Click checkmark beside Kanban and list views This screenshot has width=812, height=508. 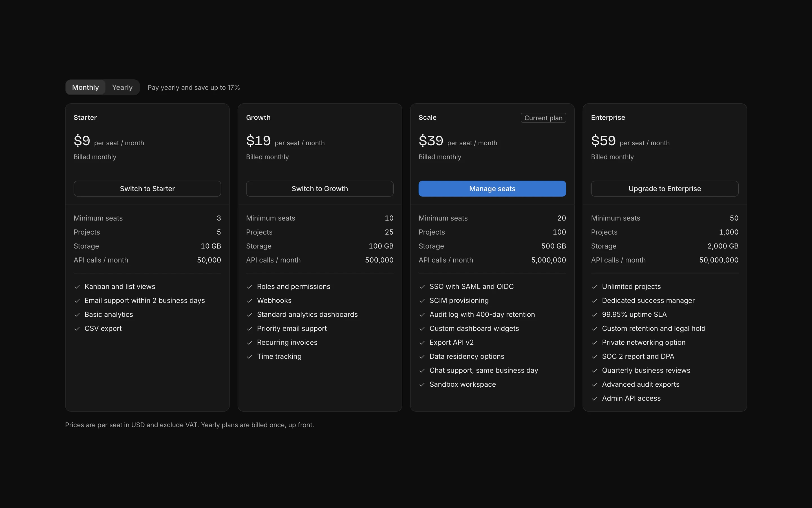click(x=77, y=286)
